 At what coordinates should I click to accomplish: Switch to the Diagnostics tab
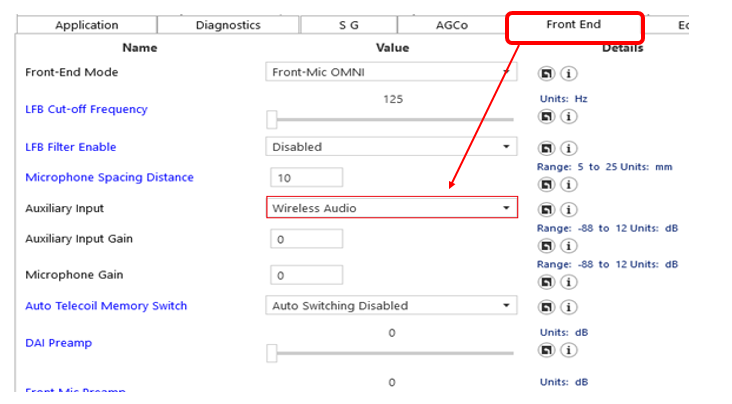pyautogui.click(x=227, y=25)
